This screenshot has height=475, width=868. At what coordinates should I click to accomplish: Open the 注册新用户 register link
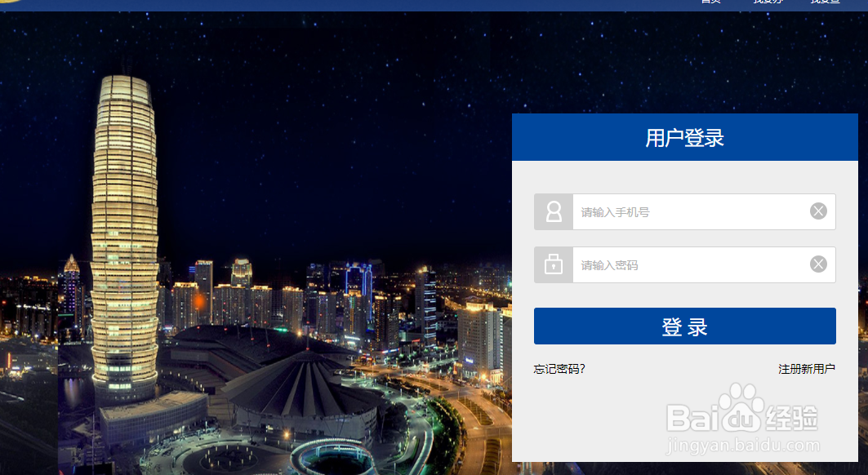click(x=807, y=369)
